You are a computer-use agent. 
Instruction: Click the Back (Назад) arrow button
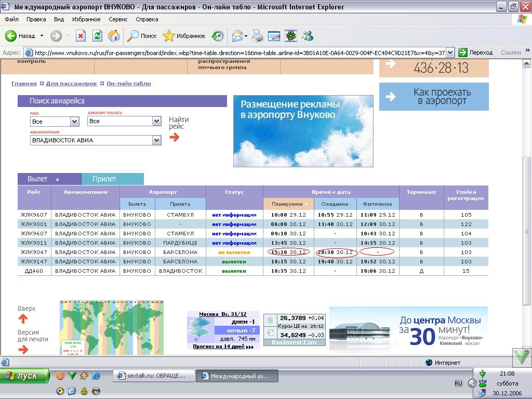click(20, 36)
